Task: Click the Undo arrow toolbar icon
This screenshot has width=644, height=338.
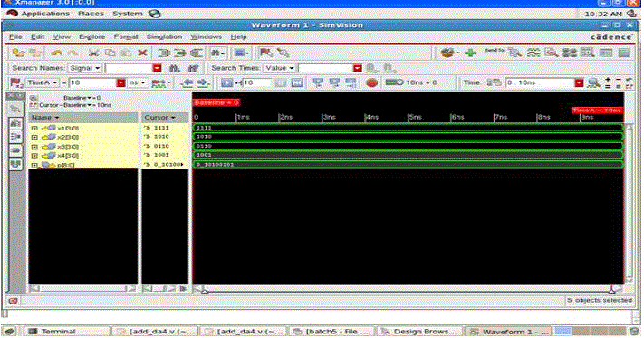Action: (x=57, y=53)
